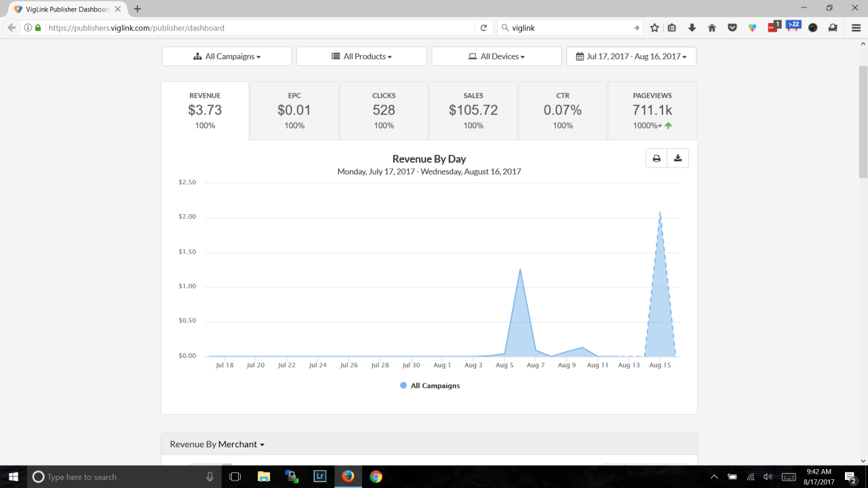This screenshot has width=868, height=488.
Task: Print the Revenue By Day chart
Action: (656, 158)
